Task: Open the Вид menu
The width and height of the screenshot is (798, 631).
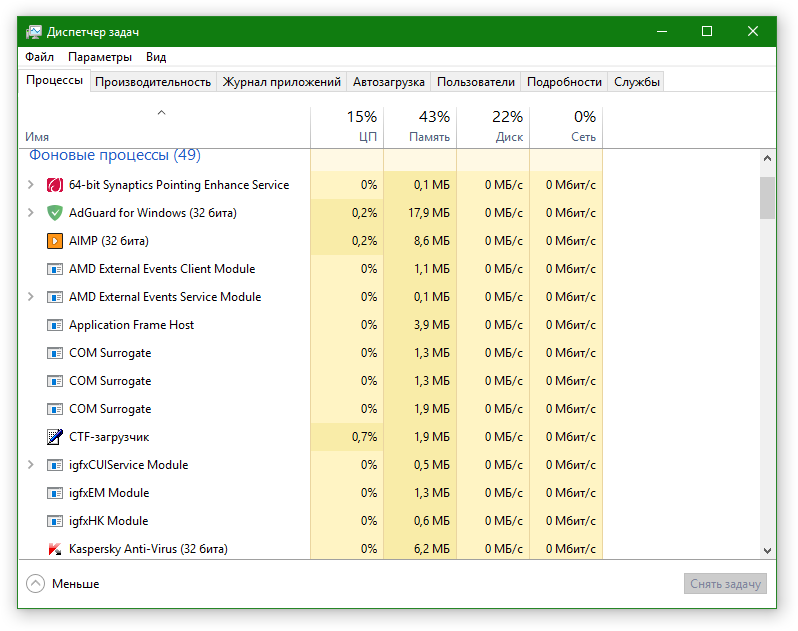Action: coord(156,56)
